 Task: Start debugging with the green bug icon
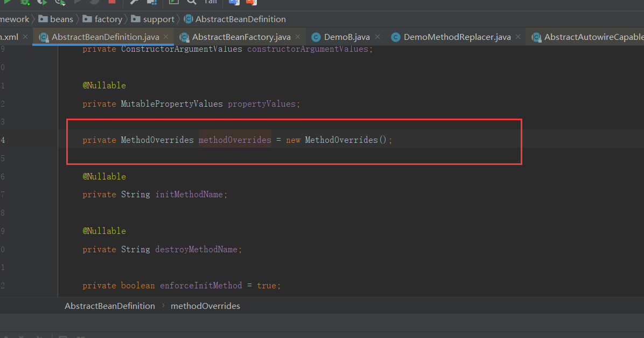[25, 2]
